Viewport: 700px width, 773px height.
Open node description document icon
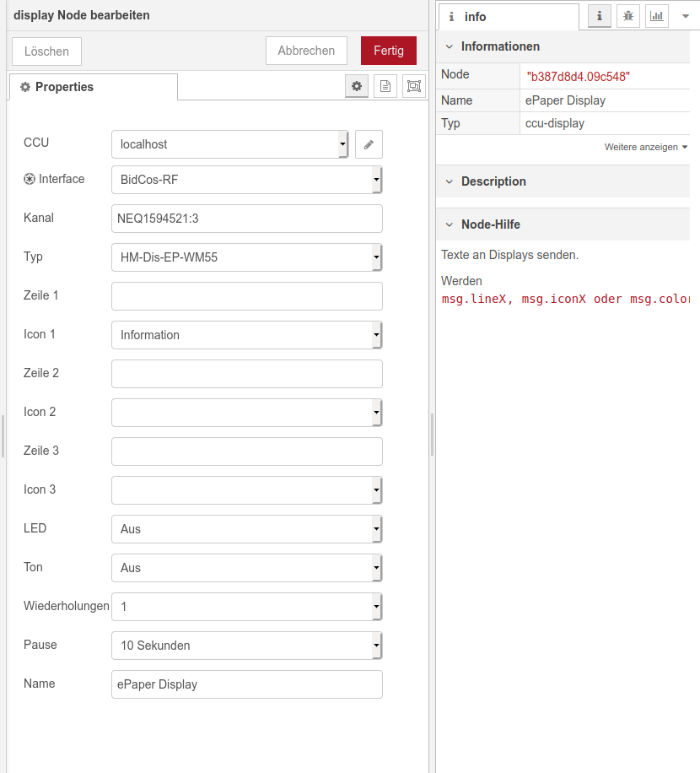coord(385,86)
